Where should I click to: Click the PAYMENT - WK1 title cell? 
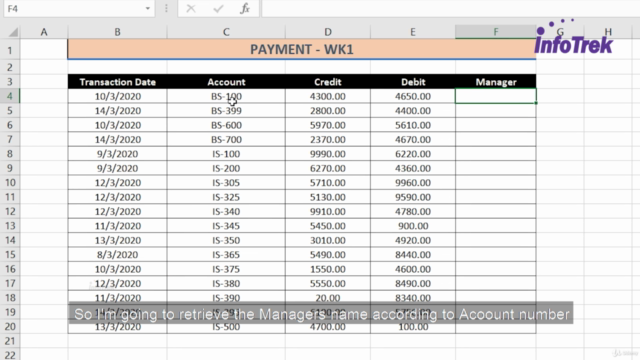point(302,49)
